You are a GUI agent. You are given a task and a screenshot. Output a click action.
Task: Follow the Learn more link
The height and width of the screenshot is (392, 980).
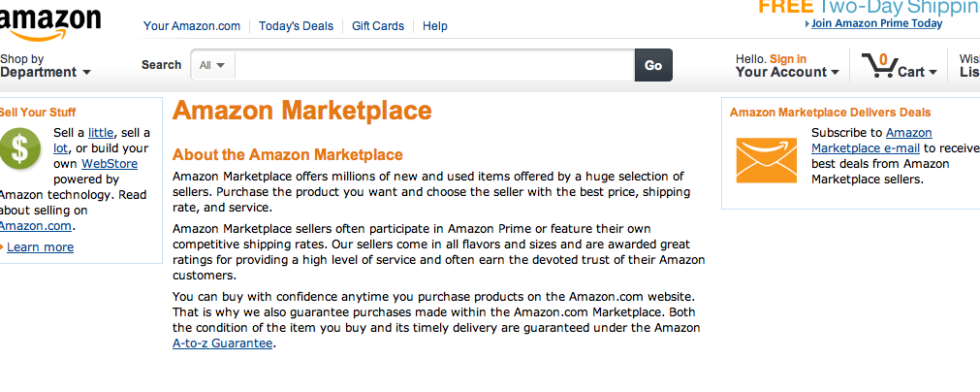[x=40, y=247]
